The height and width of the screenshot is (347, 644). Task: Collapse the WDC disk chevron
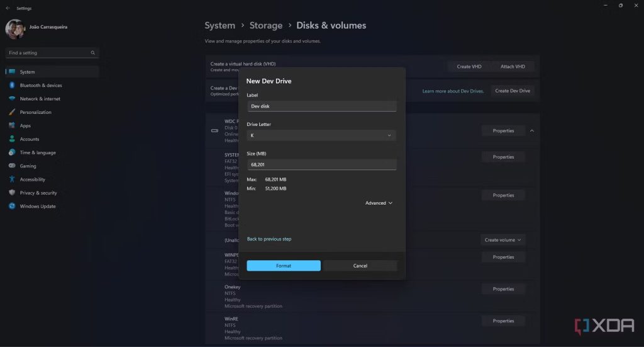point(532,131)
